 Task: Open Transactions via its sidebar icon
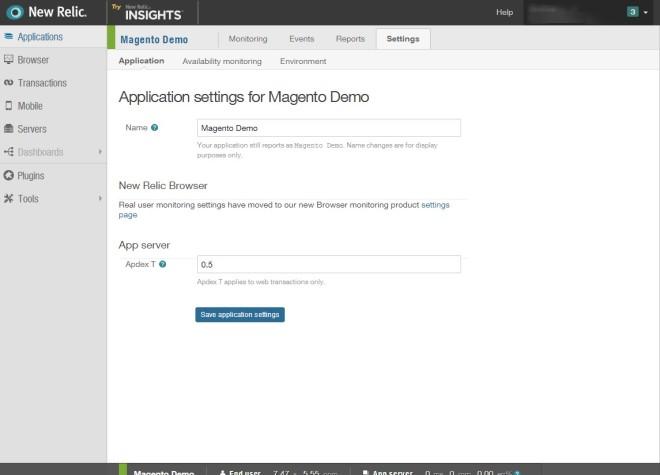pos(9,83)
